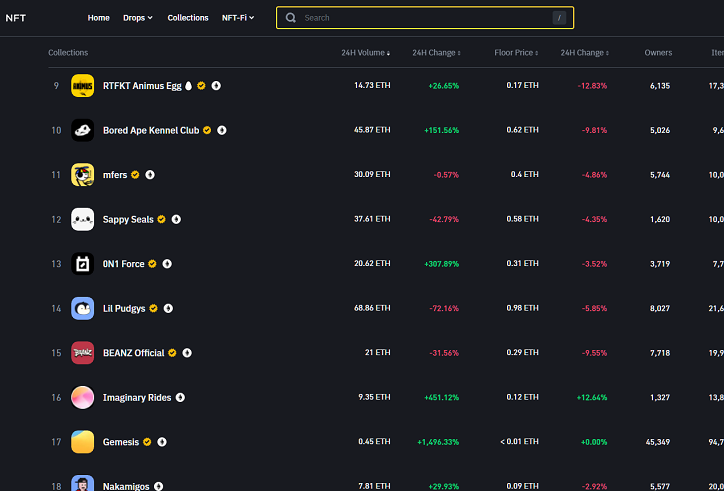This screenshot has height=491, width=724.
Task: Open the Lil Pudgys penguin avatar
Action: click(x=83, y=309)
